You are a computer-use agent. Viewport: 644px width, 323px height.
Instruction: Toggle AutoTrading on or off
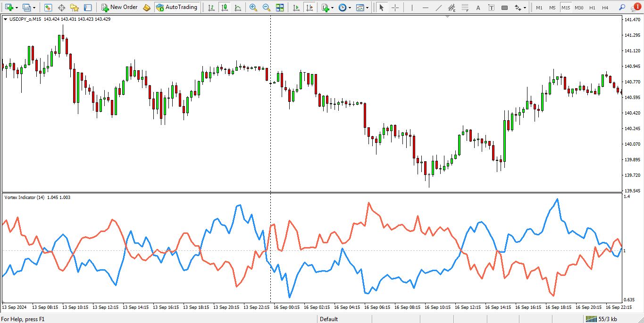(176, 8)
